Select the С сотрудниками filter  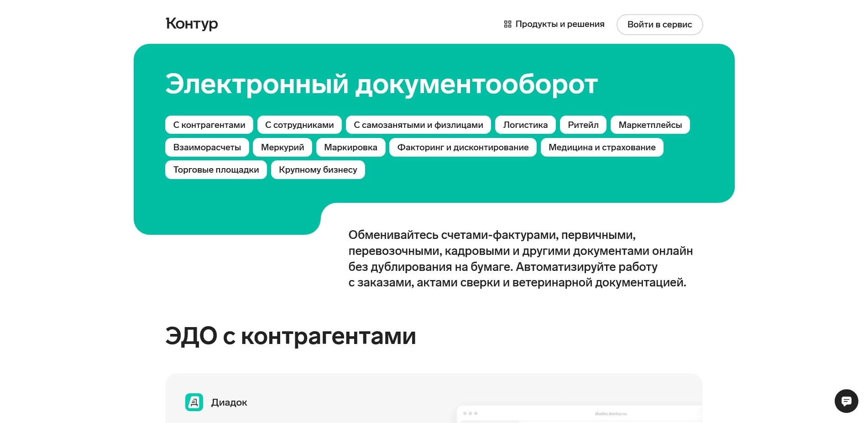click(299, 124)
